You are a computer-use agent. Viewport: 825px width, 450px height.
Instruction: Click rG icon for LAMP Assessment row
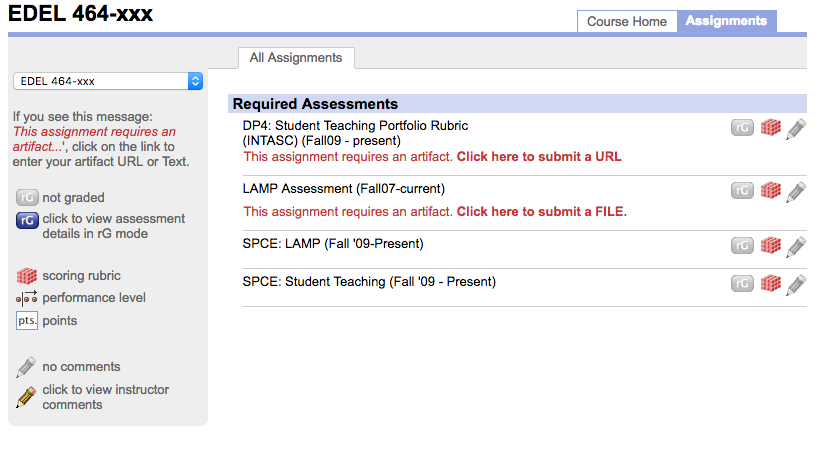742,190
